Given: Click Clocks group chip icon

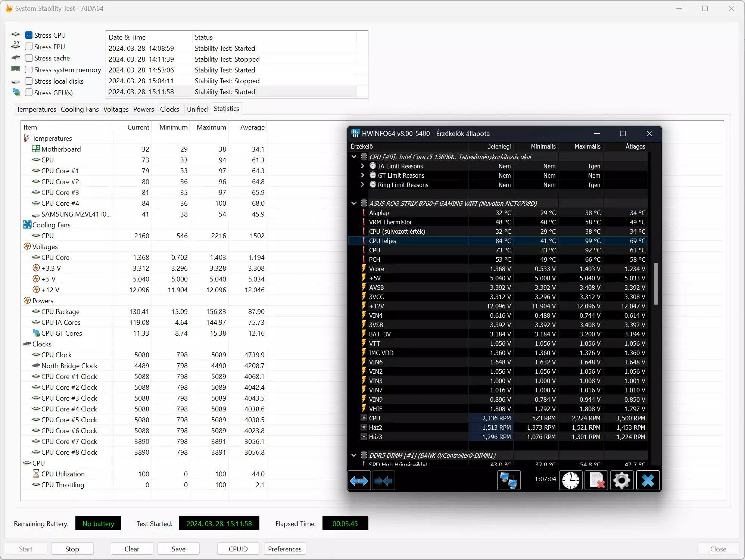Looking at the screenshot, I should pos(27,344).
